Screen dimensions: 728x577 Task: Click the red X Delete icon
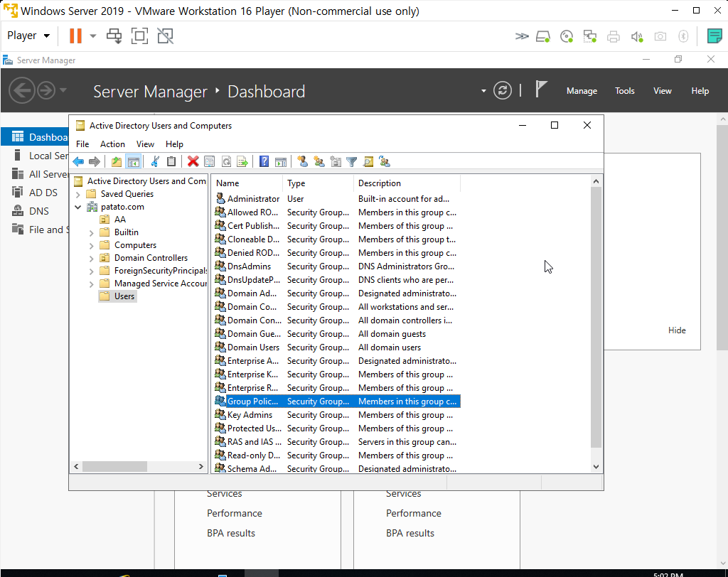tap(193, 161)
